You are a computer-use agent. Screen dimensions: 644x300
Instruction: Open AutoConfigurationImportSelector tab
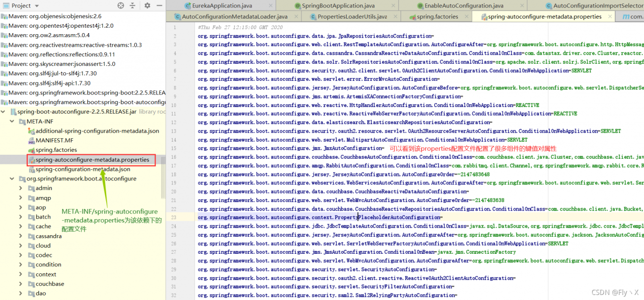click(594, 6)
